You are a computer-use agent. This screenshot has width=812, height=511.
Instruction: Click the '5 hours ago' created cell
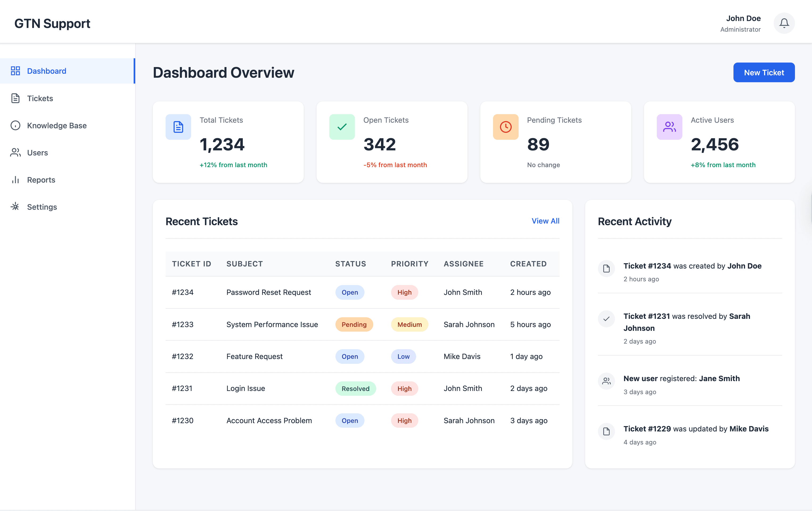[530, 324]
